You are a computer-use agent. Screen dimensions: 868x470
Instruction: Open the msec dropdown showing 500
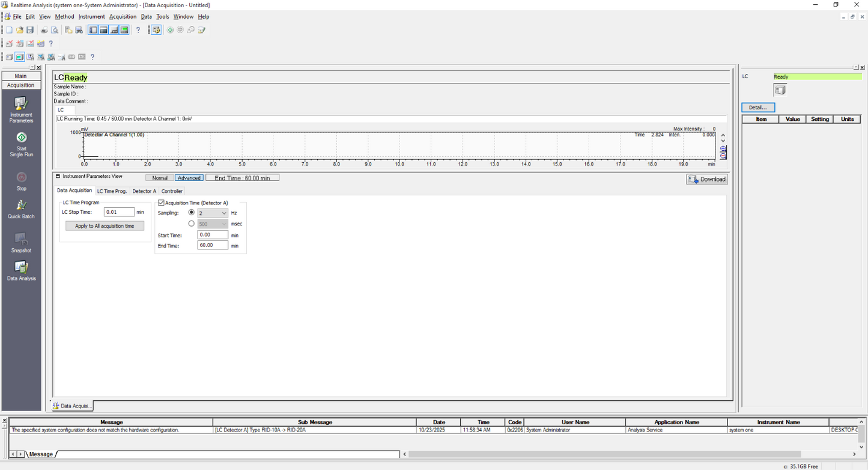pos(213,224)
